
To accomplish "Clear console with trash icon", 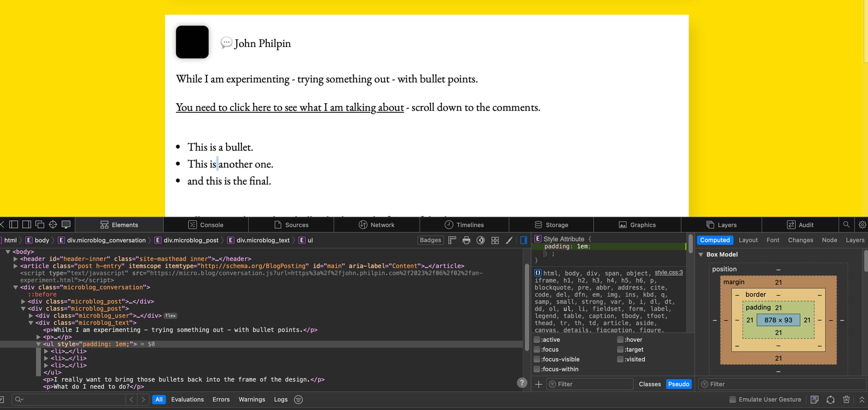I will coord(846,400).
